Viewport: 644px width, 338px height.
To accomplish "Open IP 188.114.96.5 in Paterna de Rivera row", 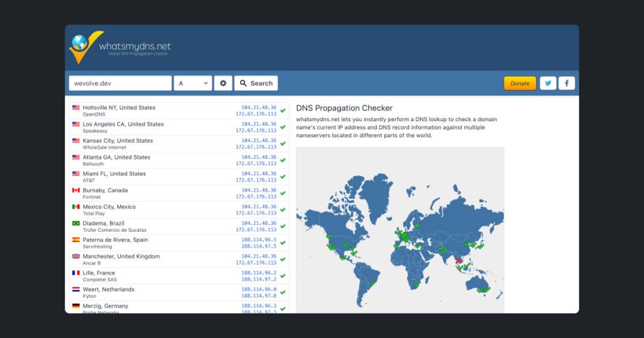I will tap(258, 239).
